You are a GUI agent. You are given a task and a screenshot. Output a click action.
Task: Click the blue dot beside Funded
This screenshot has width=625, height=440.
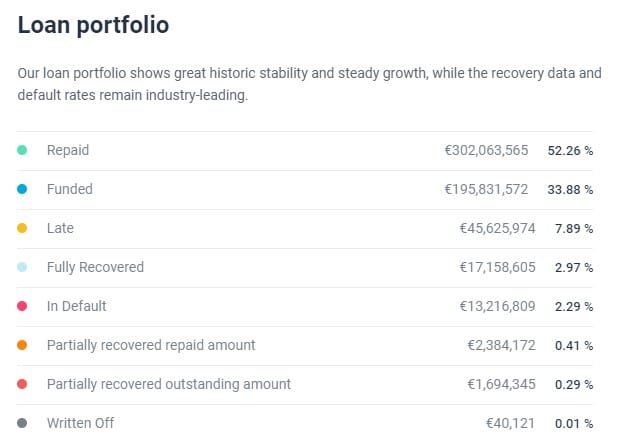(22, 189)
